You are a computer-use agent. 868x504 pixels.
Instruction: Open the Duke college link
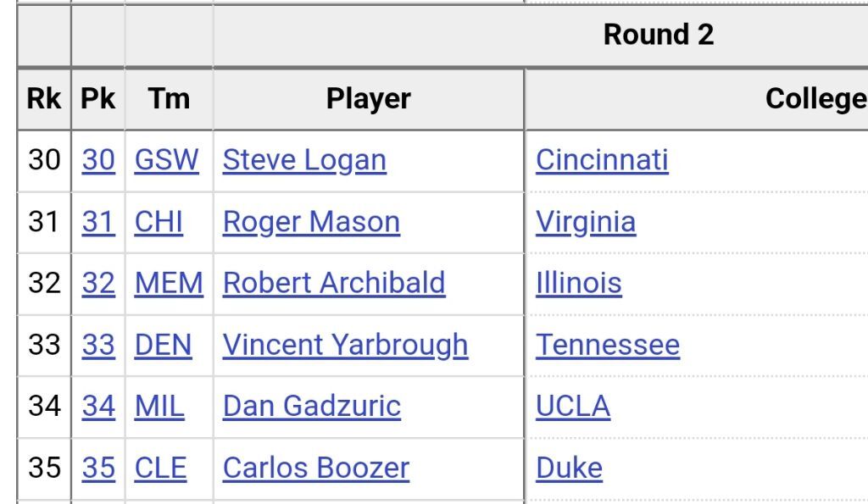click(569, 468)
